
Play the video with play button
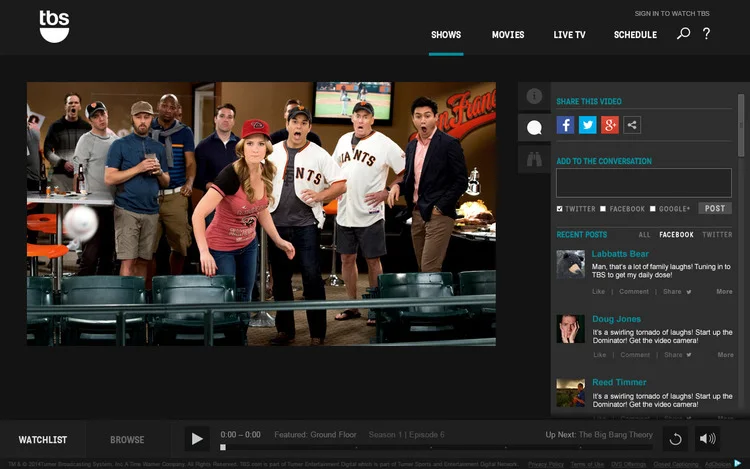click(x=197, y=439)
